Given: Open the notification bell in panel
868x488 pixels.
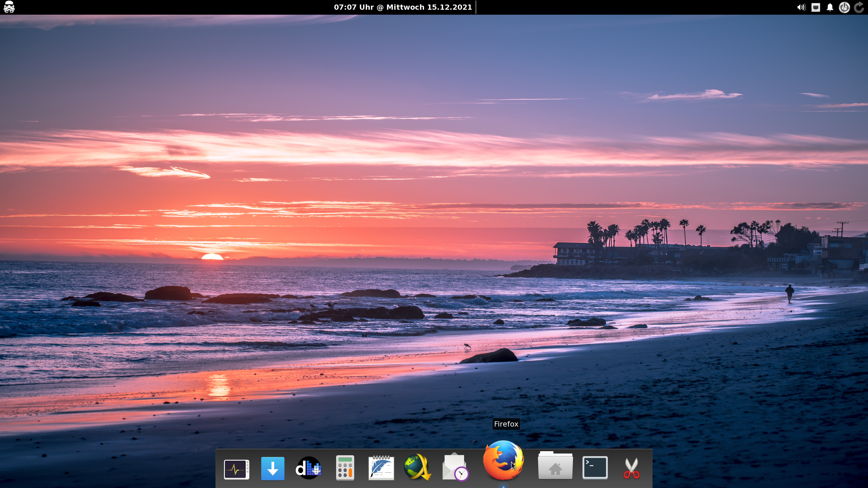Looking at the screenshot, I should [830, 7].
